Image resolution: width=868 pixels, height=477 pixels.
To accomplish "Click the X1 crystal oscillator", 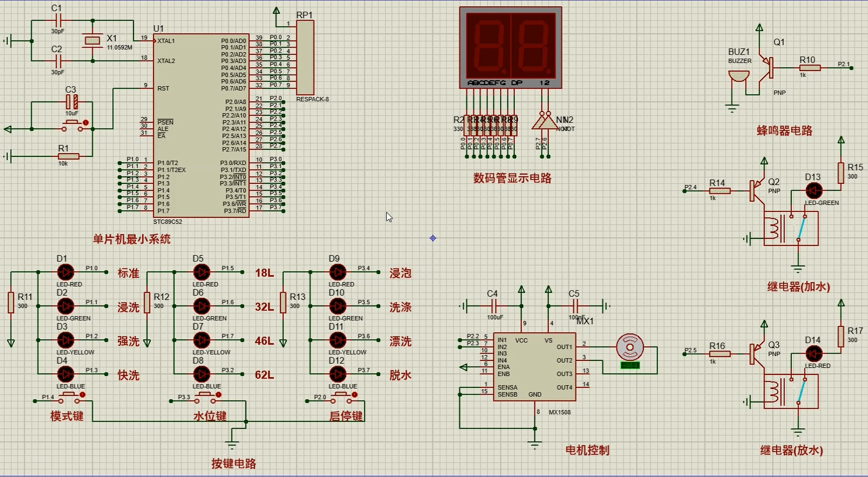I will pos(91,40).
